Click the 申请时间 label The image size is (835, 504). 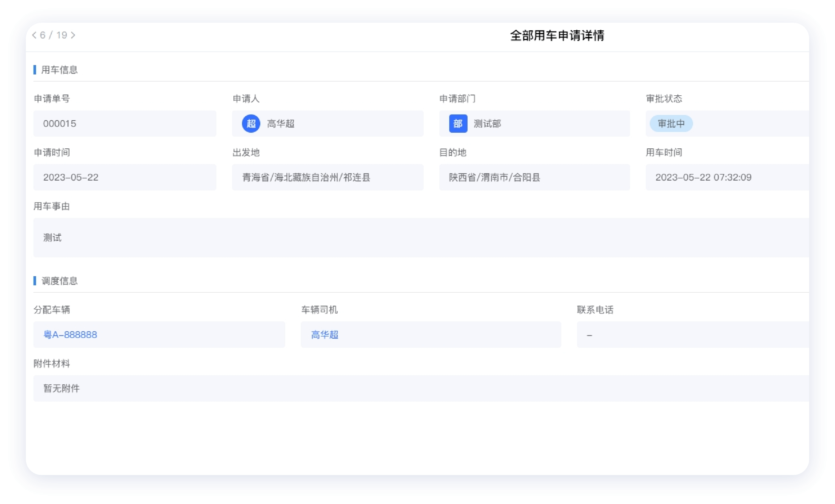[x=52, y=152]
